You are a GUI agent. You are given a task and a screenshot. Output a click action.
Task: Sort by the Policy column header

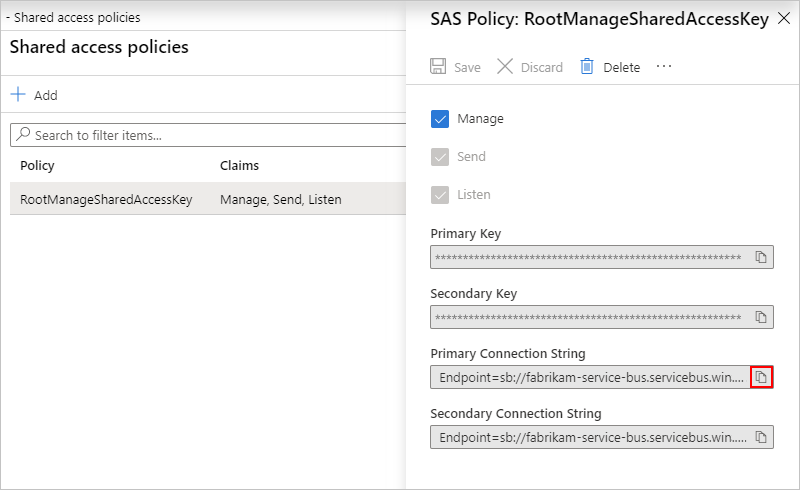(38, 165)
